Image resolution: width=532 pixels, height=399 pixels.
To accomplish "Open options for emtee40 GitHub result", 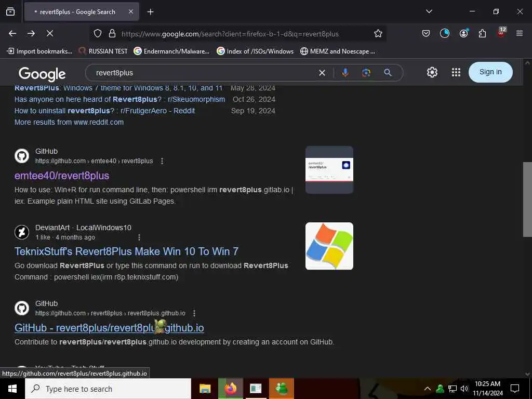I will pyautogui.click(x=162, y=161).
